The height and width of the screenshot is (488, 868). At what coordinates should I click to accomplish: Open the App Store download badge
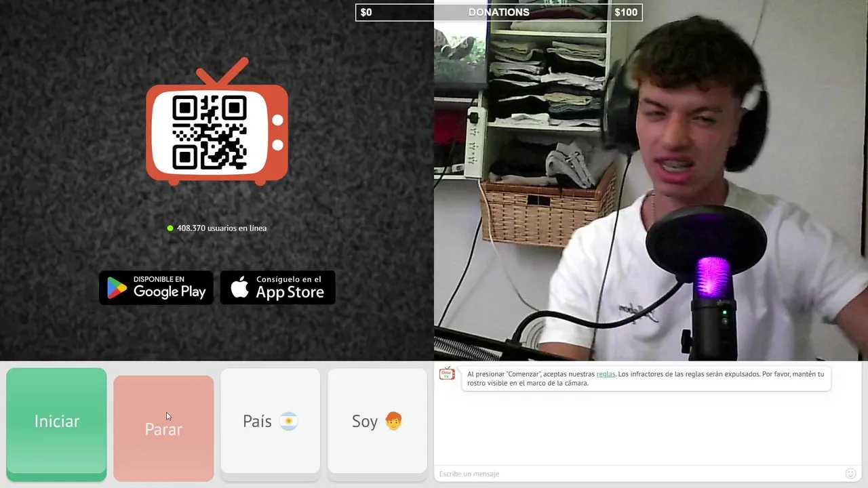coord(277,287)
